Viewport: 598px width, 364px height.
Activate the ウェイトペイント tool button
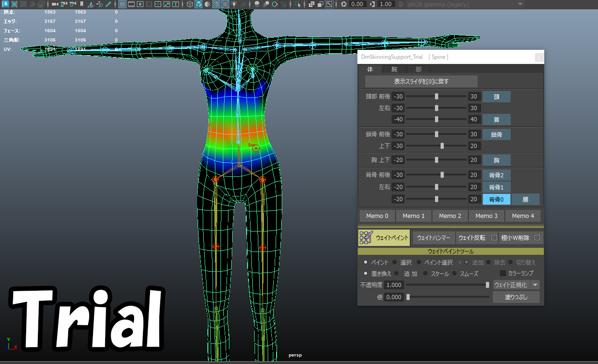pos(384,238)
